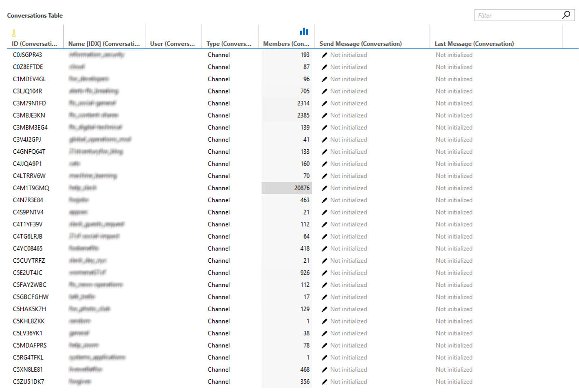Screen dimensions: 579x392
Task: Select ID cell C5ZU51DK7
Action: (29, 382)
